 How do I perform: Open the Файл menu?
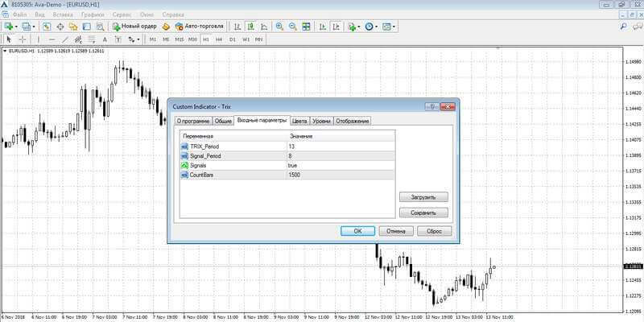19,14
